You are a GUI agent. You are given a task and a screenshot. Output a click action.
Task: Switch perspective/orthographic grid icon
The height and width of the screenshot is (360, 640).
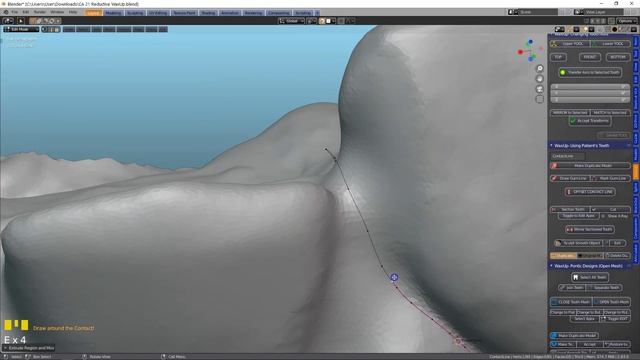pyautogui.click(x=540, y=99)
